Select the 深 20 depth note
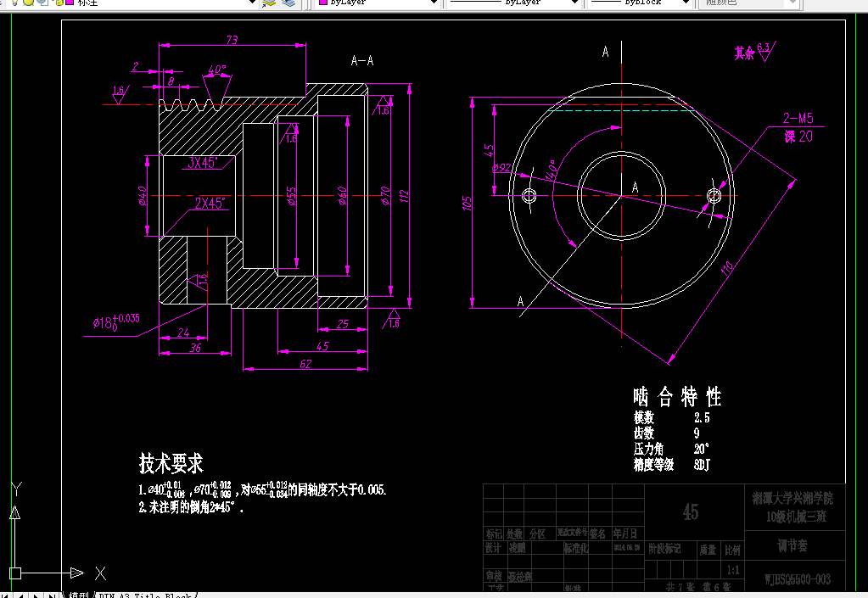The image size is (868, 598). click(798, 136)
